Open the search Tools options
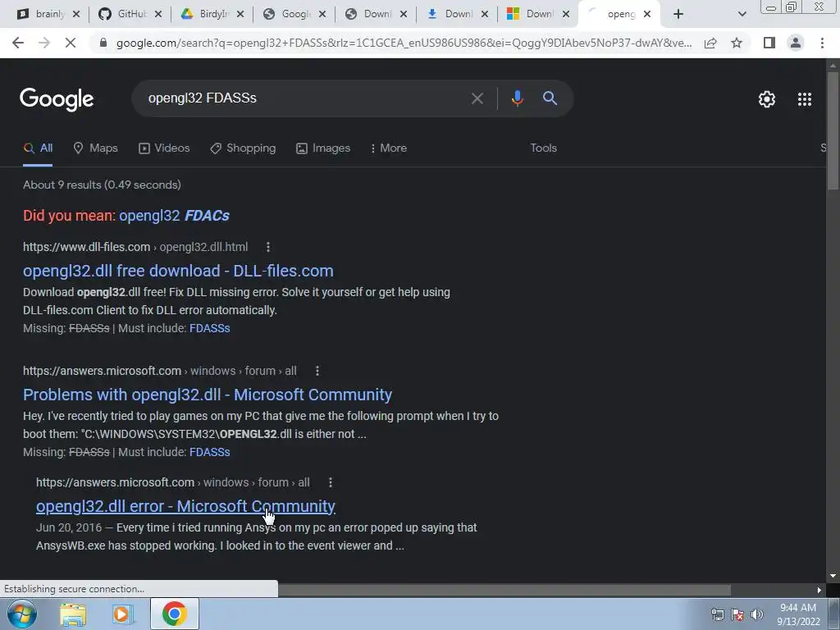Screen dimensions: 840x630 (543, 148)
